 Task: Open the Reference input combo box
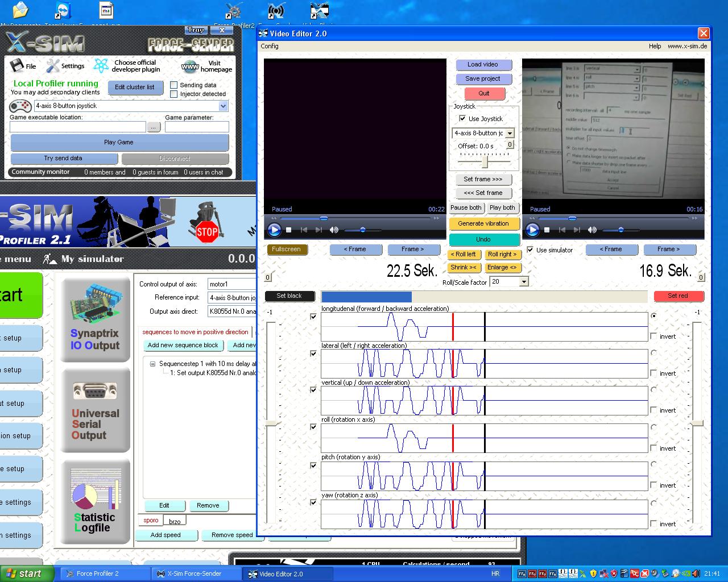(x=232, y=297)
